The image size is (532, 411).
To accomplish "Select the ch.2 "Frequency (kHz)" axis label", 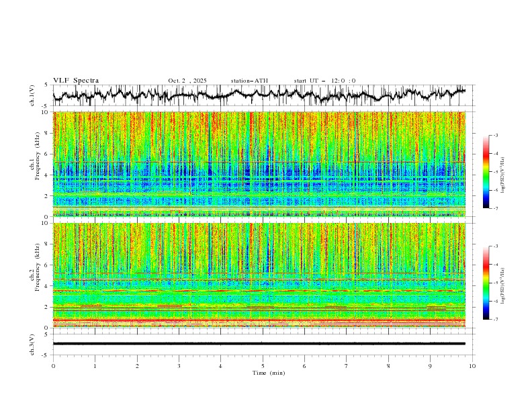I will [x=38, y=267].
